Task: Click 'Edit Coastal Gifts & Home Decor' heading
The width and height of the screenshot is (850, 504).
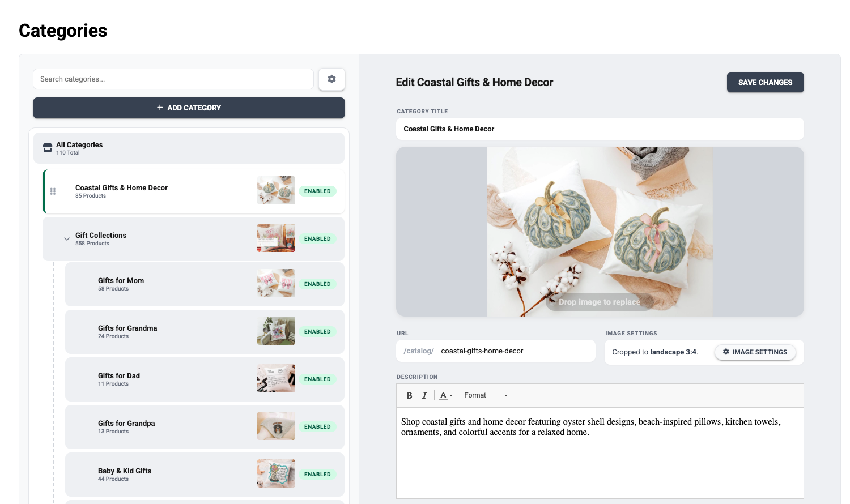Action: click(474, 82)
